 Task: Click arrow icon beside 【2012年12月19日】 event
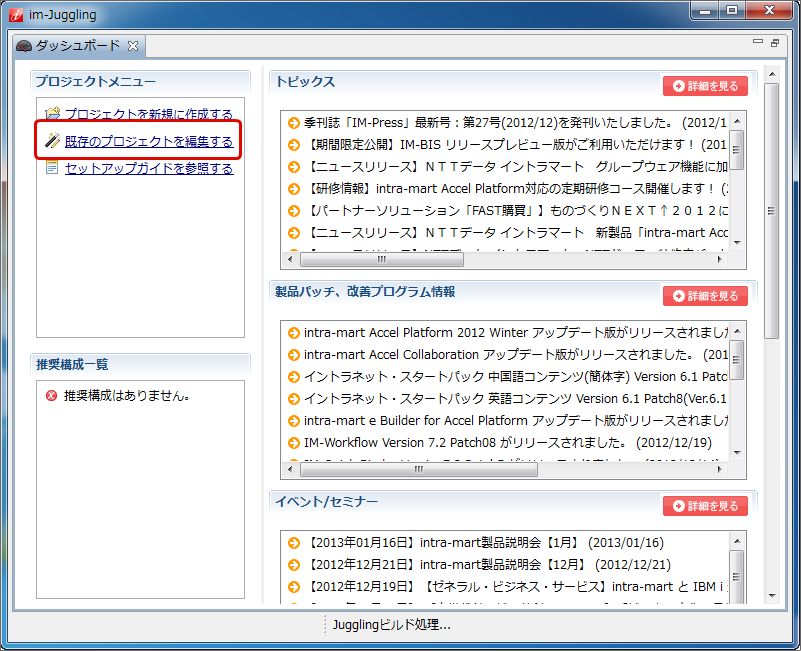coord(294,587)
